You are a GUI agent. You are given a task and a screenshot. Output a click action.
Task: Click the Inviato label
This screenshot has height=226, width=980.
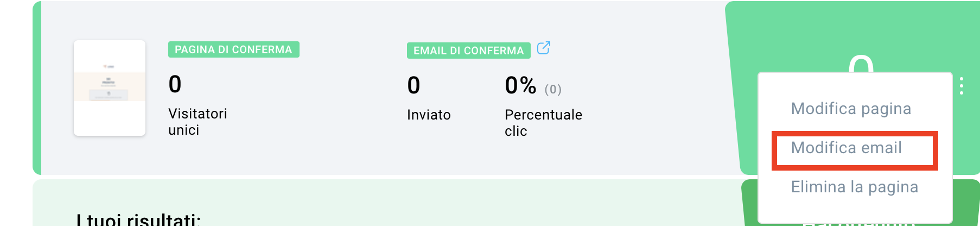click(429, 115)
